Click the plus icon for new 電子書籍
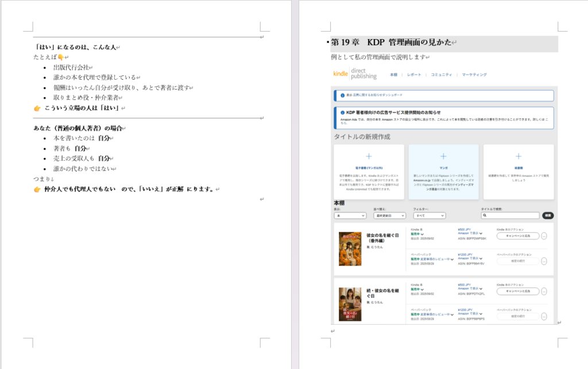 [x=369, y=156]
